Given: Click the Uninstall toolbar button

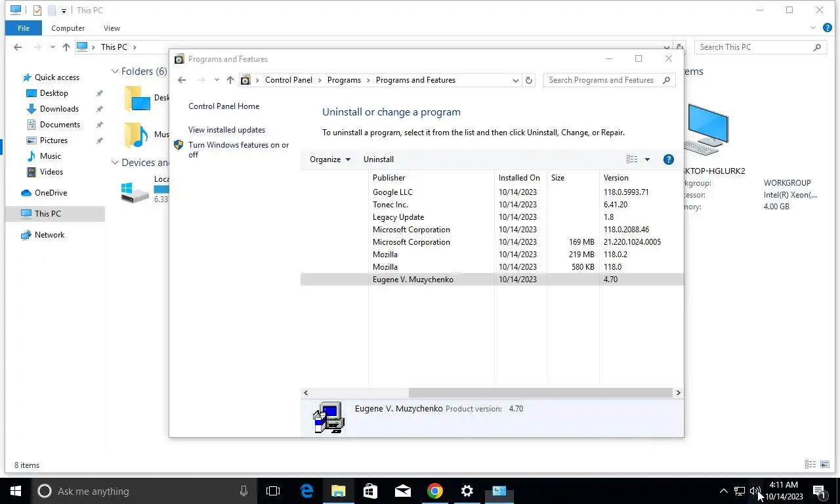Looking at the screenshot, I should [379, 159].
